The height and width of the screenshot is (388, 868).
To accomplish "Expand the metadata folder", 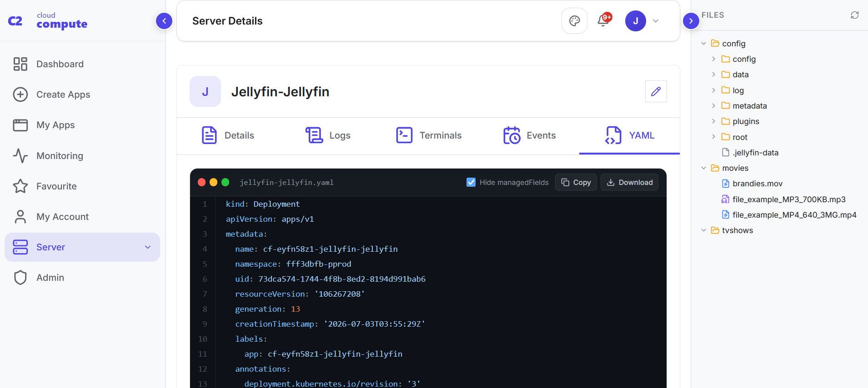I will 714,106.
